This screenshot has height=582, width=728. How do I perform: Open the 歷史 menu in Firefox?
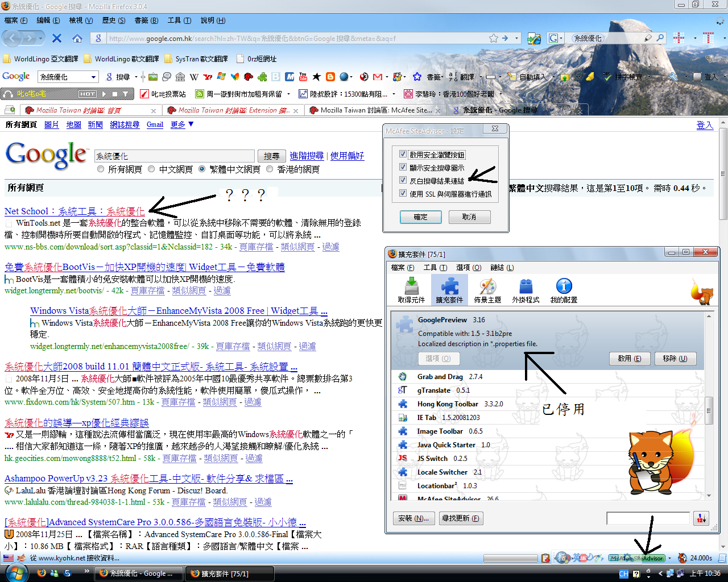click(114, 20)
